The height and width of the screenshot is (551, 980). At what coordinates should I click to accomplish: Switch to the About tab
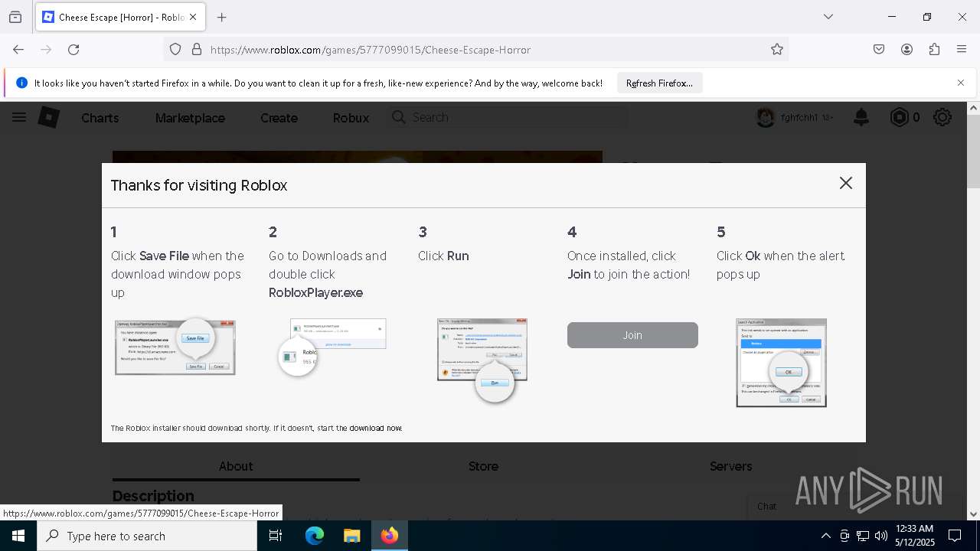point(236,466)
